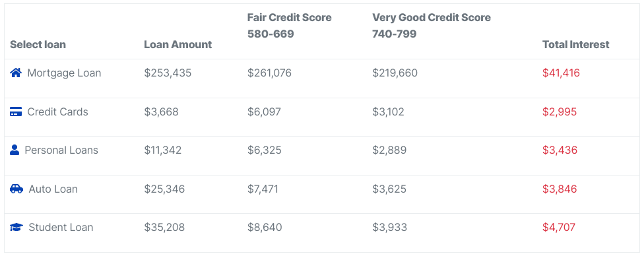Click the red $4,707 student loan interest

559,227
